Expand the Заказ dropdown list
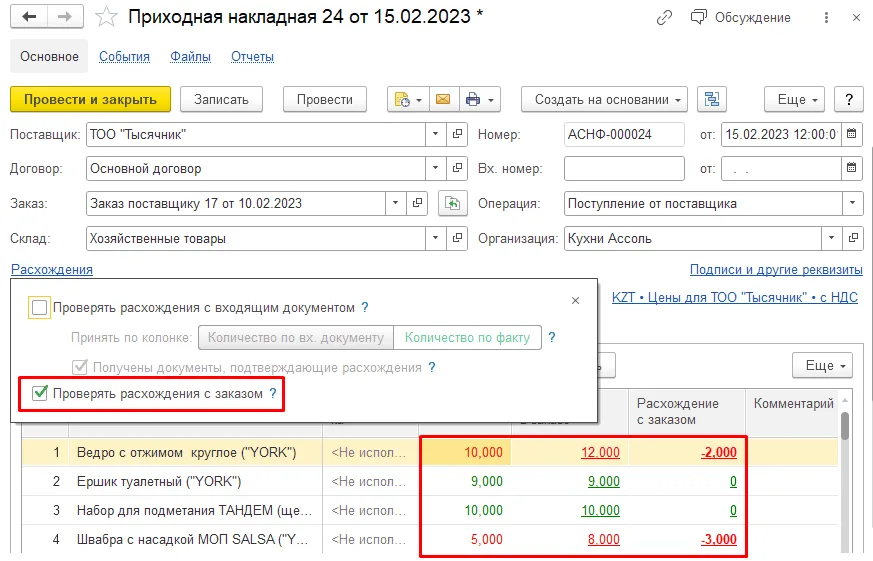873x561 pixels. (x=395, y=204)
